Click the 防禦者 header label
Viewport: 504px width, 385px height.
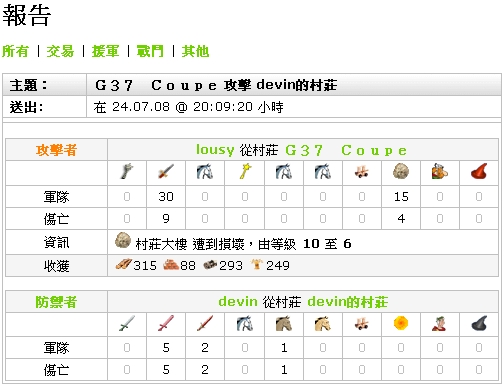pyautogui.click(x=56, y=302)
